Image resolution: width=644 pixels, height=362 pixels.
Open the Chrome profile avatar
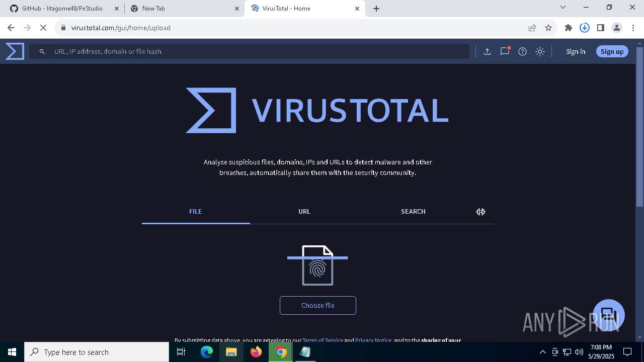617,28
